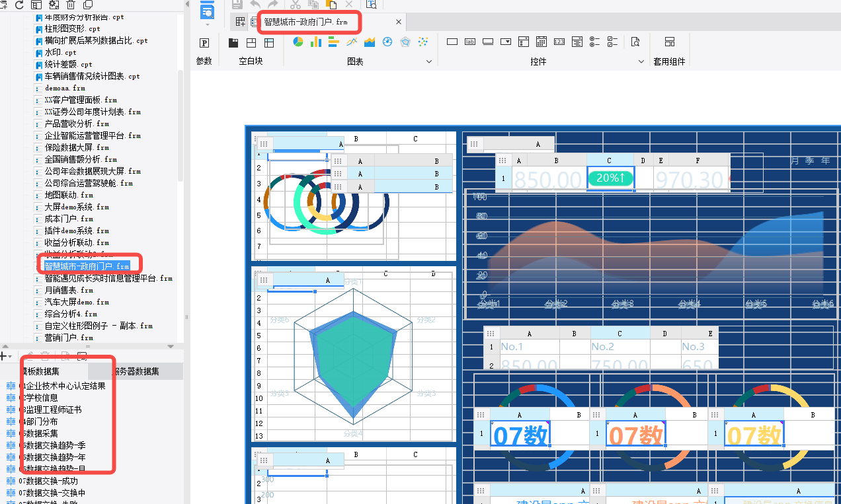
Task: Expand the 控件 widget gallery dropdown
Action: point(641,61)
